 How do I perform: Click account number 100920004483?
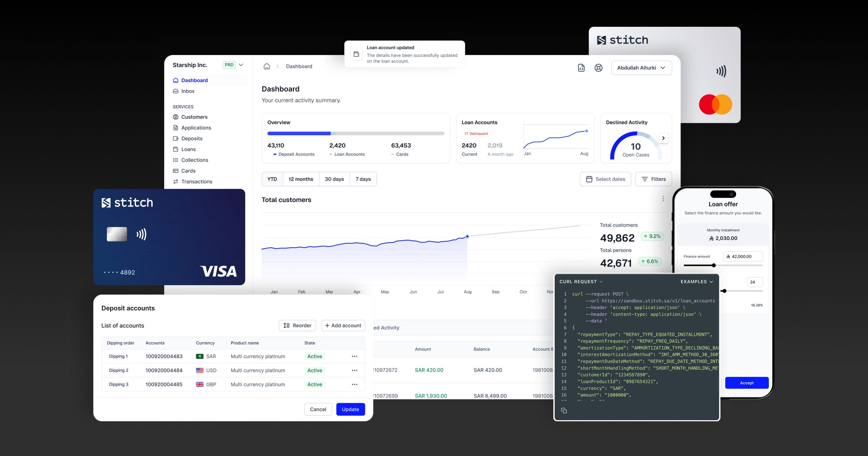pos(164,357)
